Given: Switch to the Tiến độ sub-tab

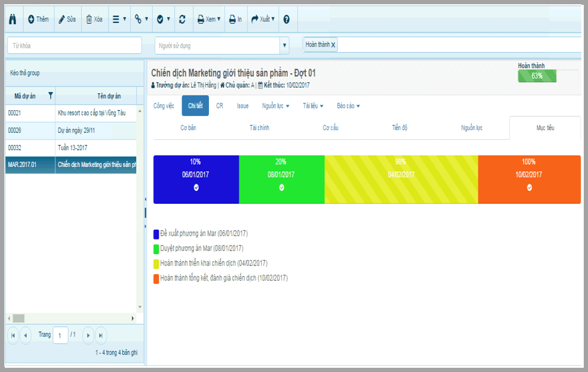Looking at the screenshot, I should (x=400, y=128).
